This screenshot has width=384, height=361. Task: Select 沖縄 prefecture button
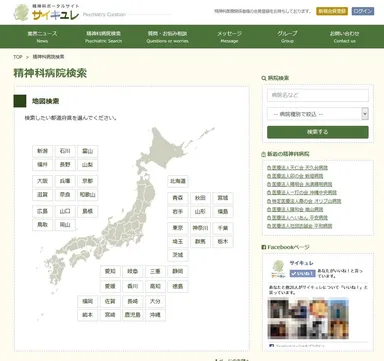[155, 315]
